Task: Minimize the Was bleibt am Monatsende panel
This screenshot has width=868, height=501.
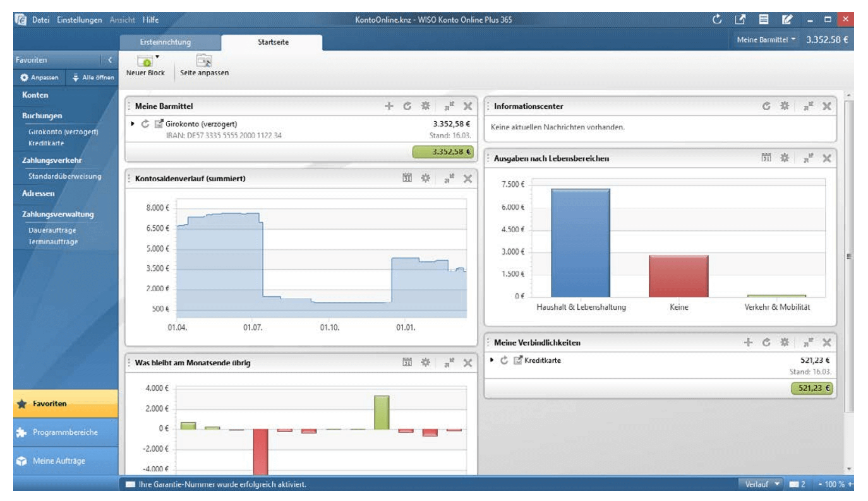Action: click(449, 363)
